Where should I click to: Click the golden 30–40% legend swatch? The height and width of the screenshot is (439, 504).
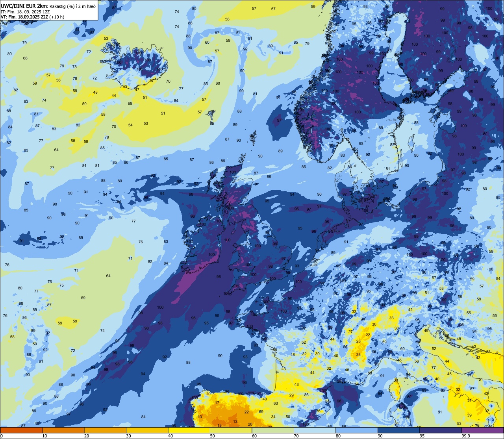147,430
